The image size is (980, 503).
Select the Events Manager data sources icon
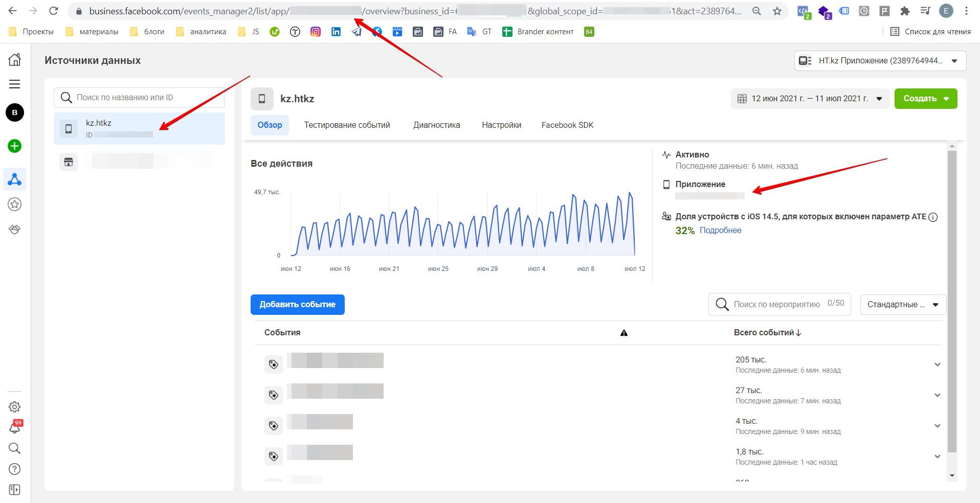pos(14,179)
